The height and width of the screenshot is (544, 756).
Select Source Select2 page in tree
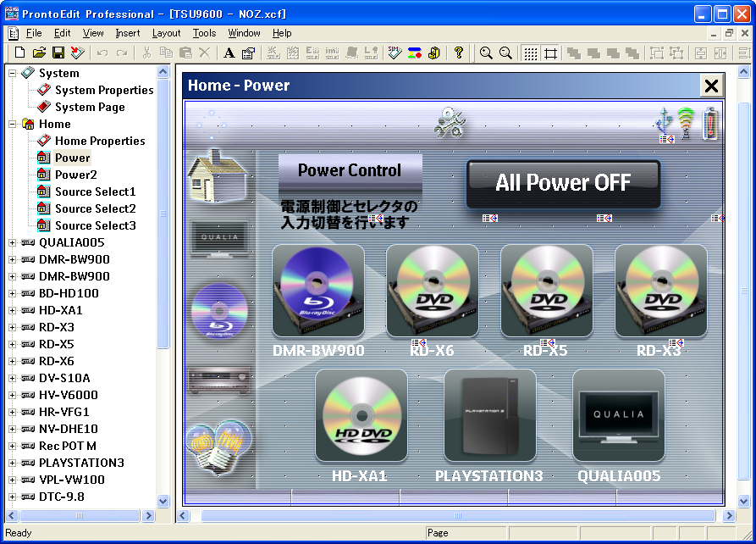pos(95,208)
